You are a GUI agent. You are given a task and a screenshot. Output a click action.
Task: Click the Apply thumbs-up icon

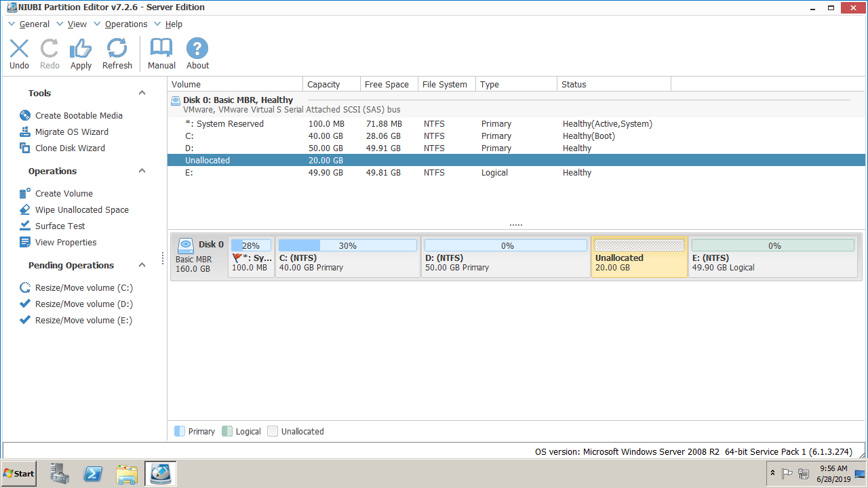(81, 49)
